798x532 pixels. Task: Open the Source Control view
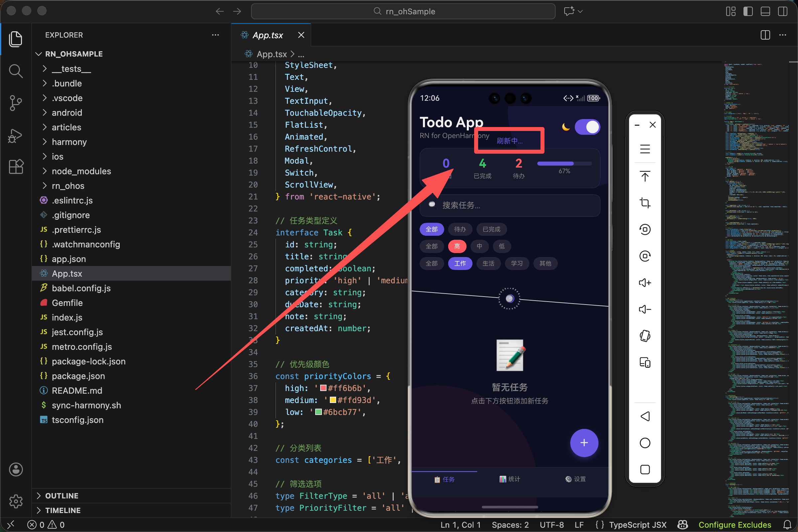(x=16, y=103)
